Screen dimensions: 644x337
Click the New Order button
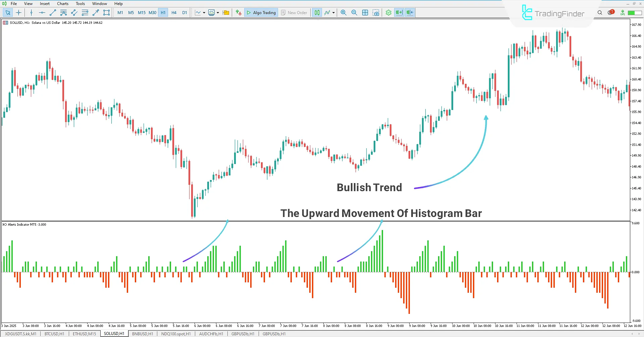click(294, 12)
